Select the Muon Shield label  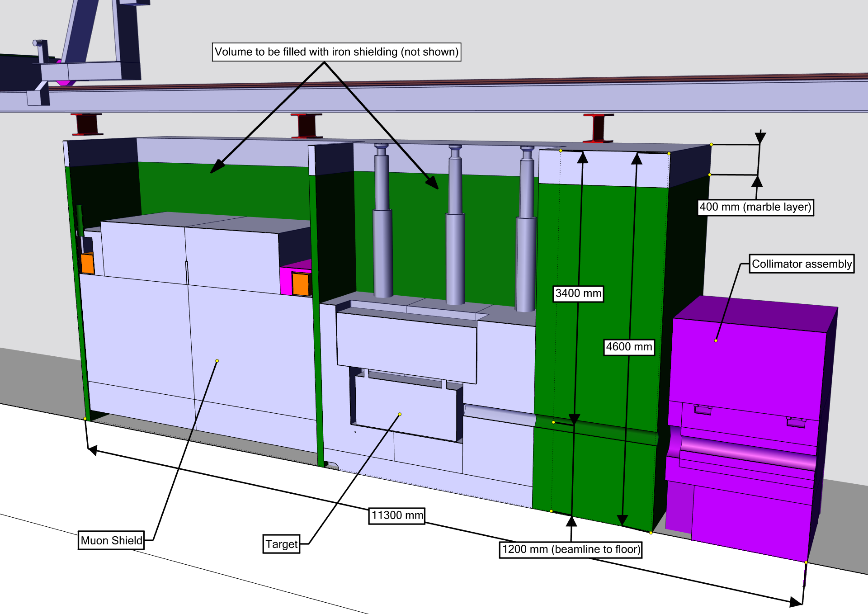(111, 540)
